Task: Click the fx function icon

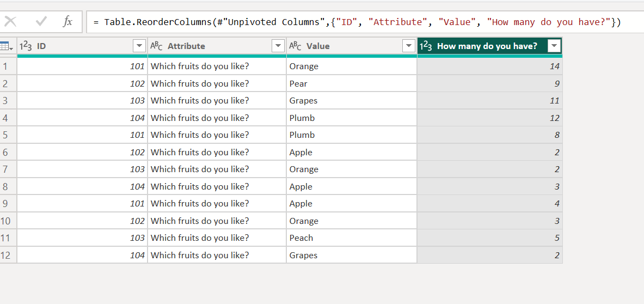Action: [68, 22]
